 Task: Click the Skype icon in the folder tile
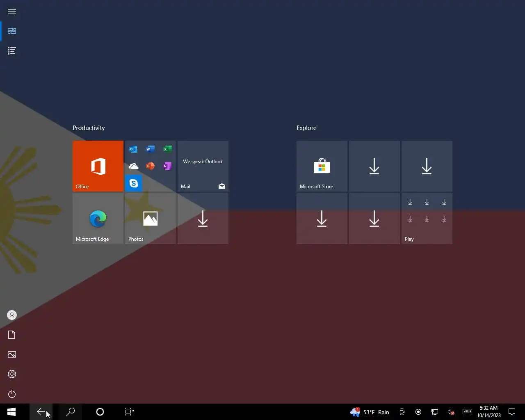pos(134,183)
